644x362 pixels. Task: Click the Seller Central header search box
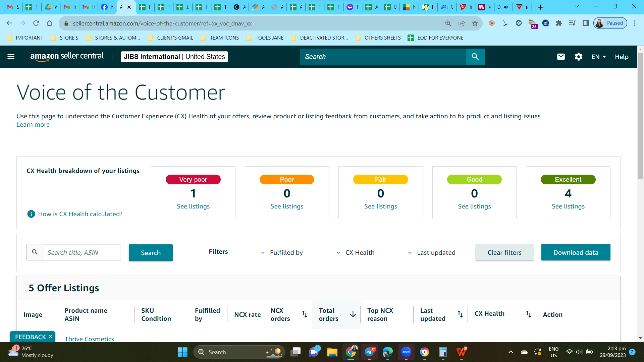tap(383, 57)
